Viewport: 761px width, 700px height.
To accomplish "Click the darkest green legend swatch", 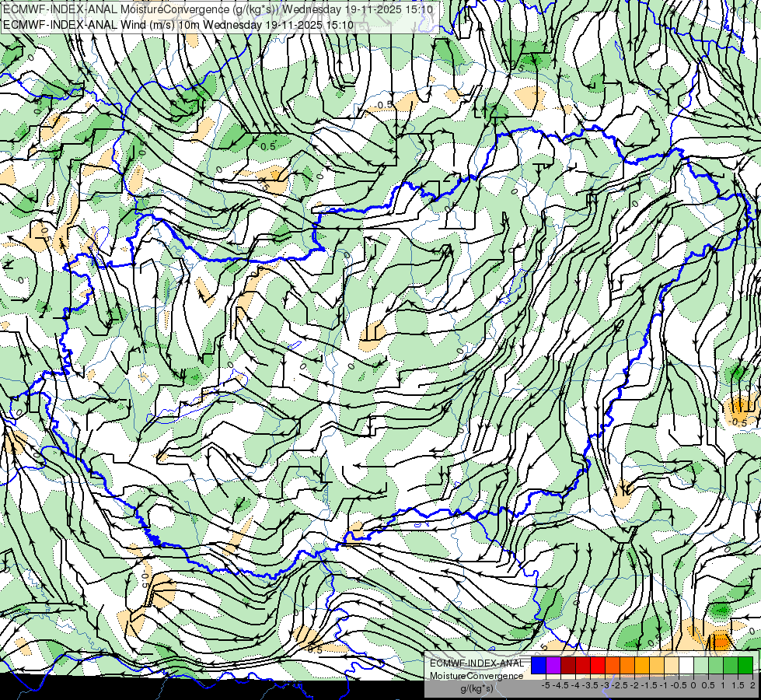I will [745, 666].
